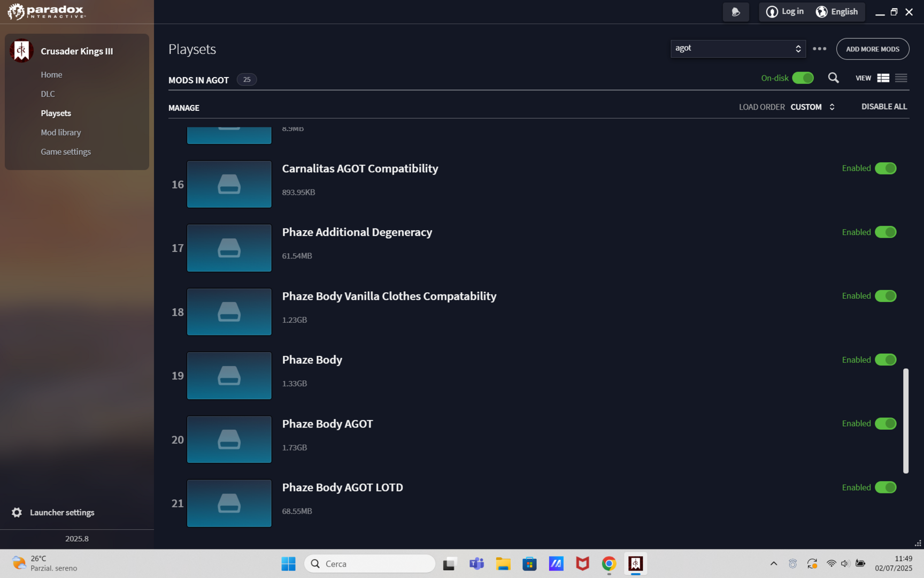Select the Phaze Body AGOT mod title
This screenshot has width=924, height=578.
[x=327, y=424]
